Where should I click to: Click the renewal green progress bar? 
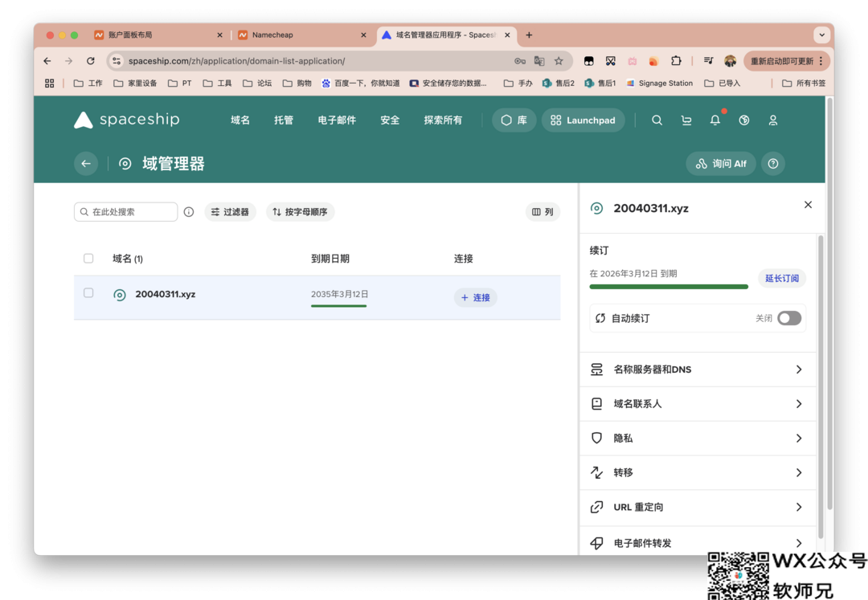[x=669, y=287]
